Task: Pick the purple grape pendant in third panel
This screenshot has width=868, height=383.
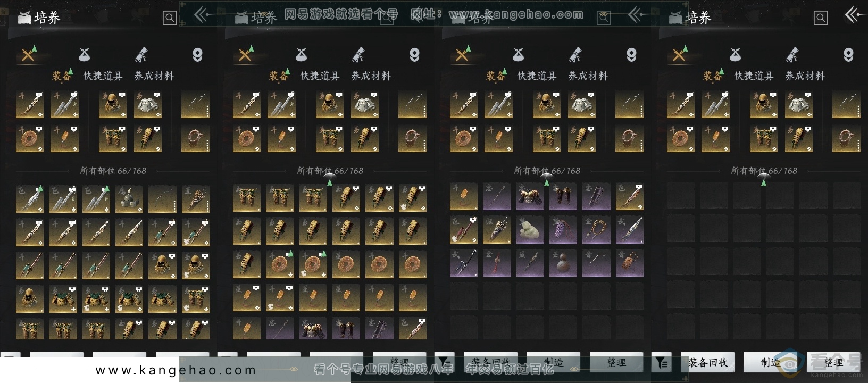Action: (x=563, y=230)
